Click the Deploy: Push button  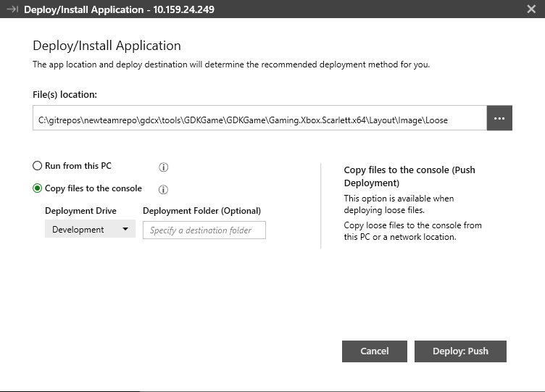click(x=460, y=351)
